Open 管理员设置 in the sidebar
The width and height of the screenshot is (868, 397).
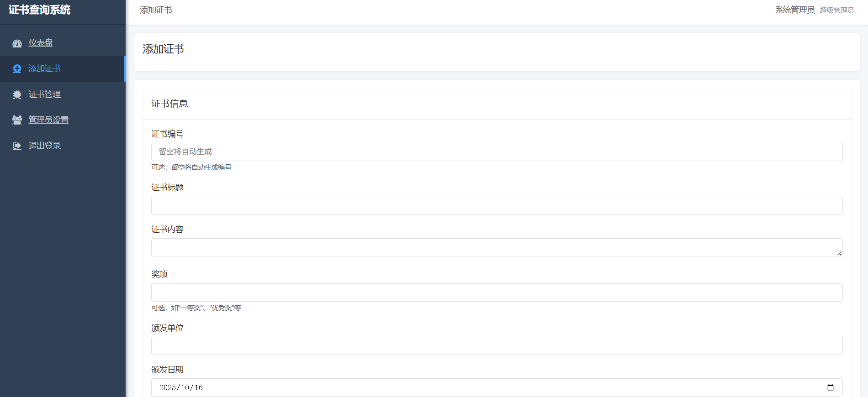[48, 120]
